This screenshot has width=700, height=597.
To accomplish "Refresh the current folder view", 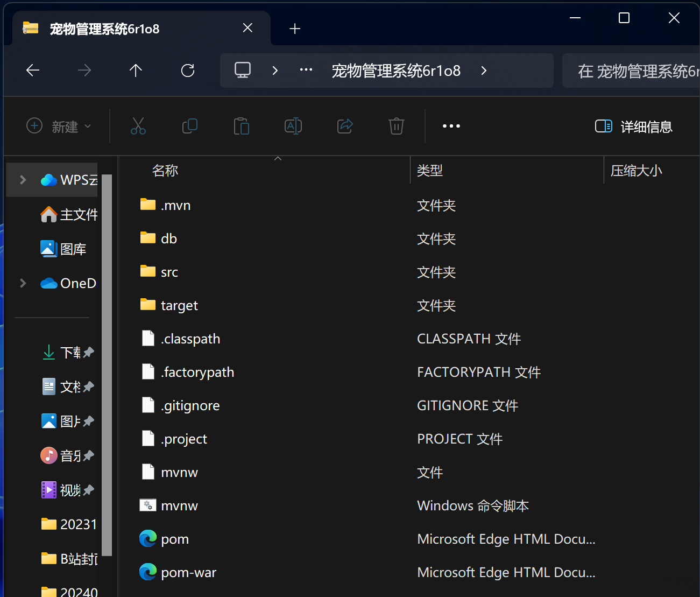I will 188,71.
